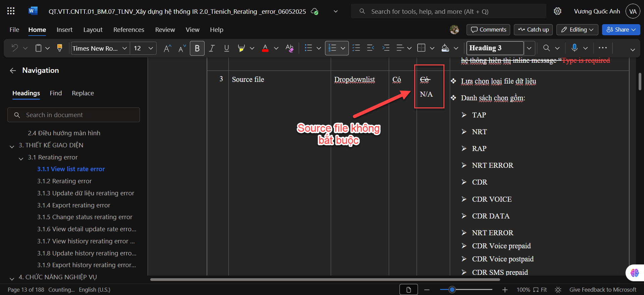The height and width of the screenshot is (295, 644).
Task: Toggle dark mode sun icon in status bar
Action: 558,290
